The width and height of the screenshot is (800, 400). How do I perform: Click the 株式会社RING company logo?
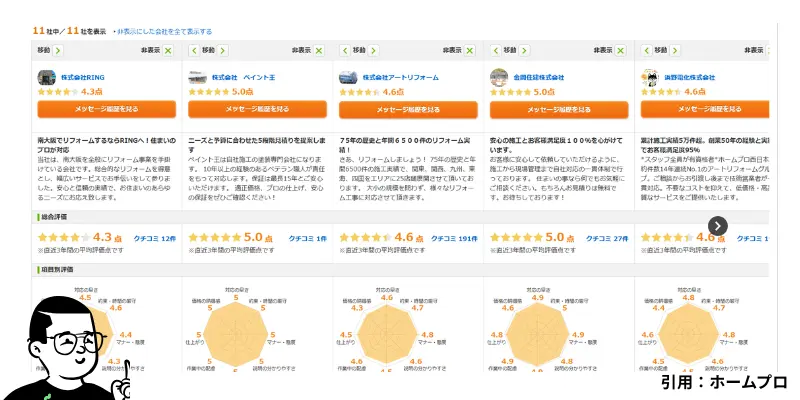(x=46, y=78)
